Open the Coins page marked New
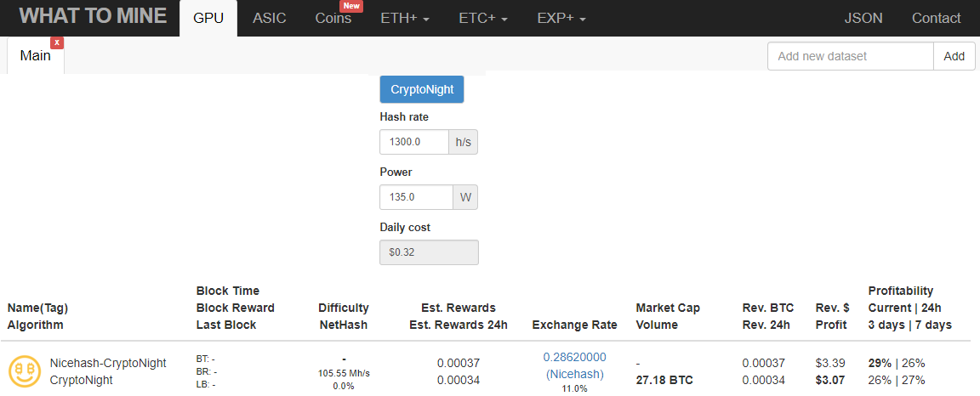 [x=333, y=18]
